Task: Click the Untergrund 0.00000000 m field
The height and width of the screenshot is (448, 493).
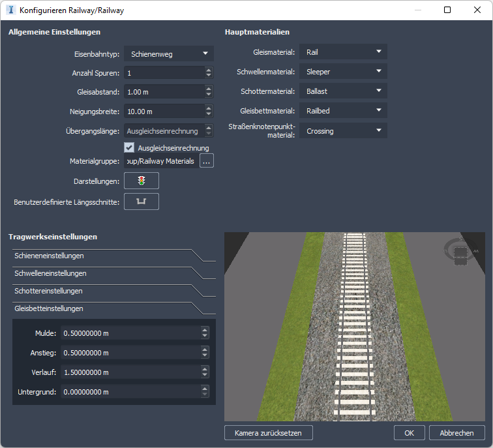Action: click(131, 392)
